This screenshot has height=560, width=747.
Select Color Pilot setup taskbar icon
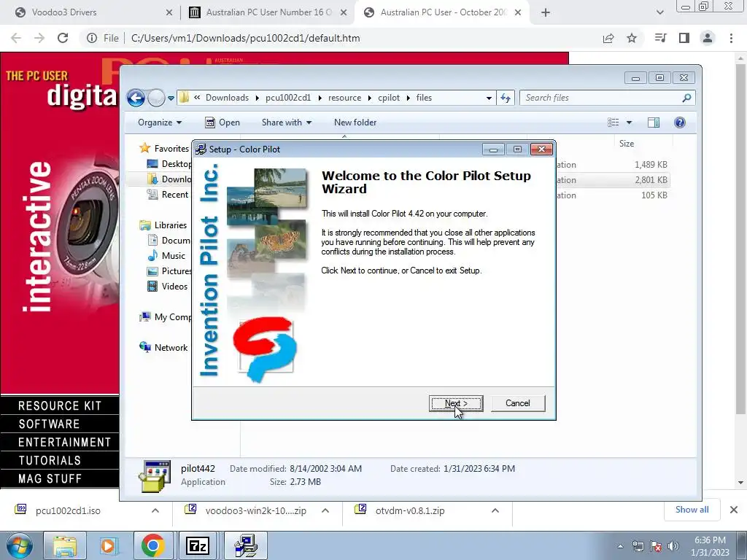[245, 545]
